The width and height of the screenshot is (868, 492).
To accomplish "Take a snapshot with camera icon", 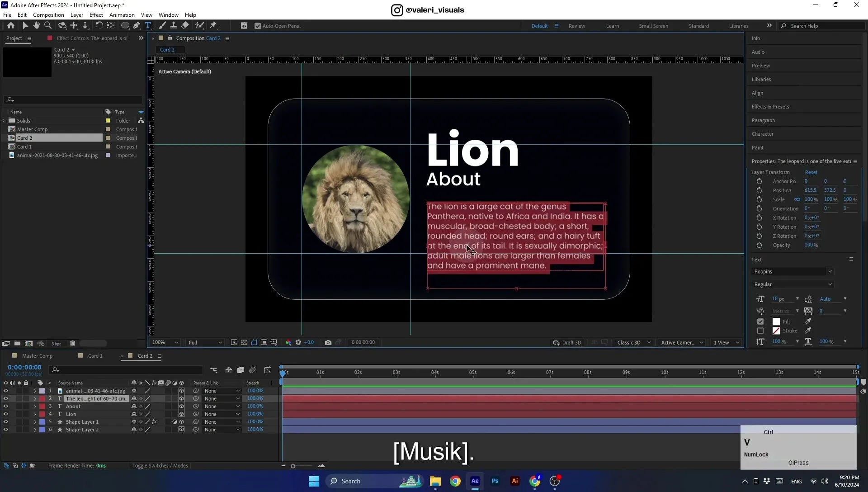I will pos(328,342).
